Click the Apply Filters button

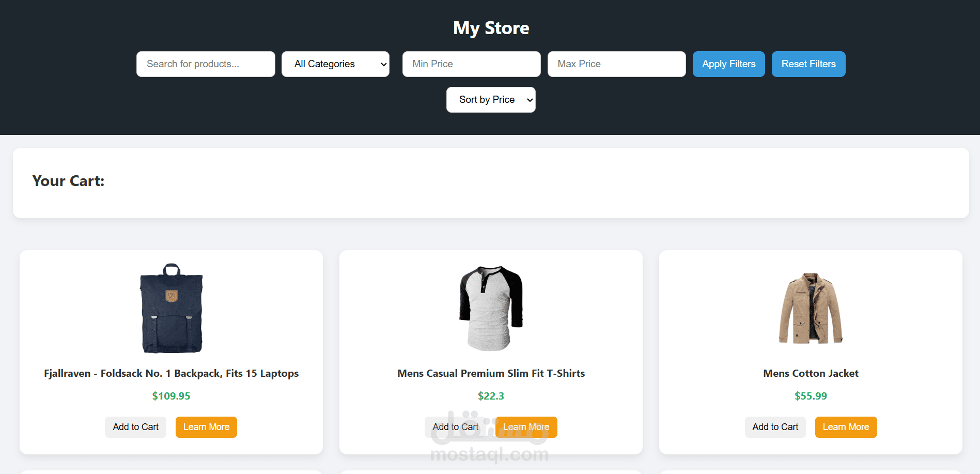point(728,64)
